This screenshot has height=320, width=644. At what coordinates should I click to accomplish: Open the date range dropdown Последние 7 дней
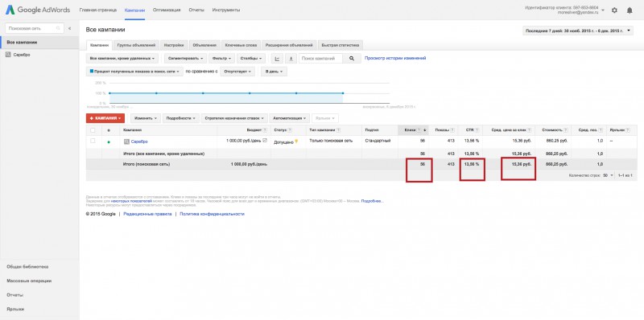[x=578, y=31]
